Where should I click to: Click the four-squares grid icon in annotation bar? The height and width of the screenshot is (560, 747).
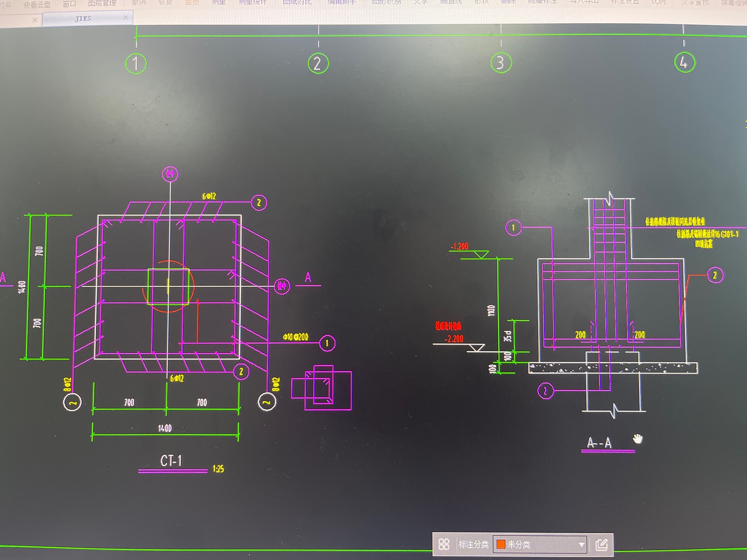point(444,544)
